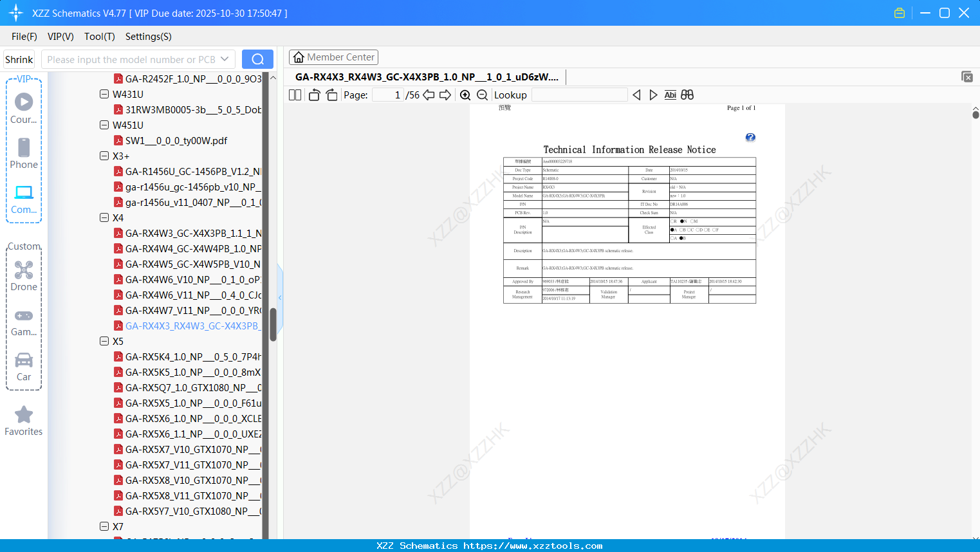The height and width of the screenshot is (552, 980).
Task: Collapse the X4 folder
Action: click(104, 217)
